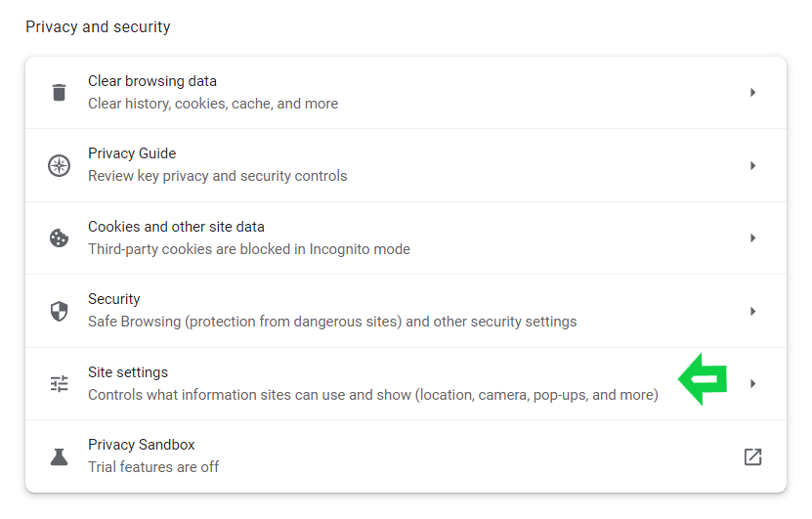812x519 pixels.
Task: Click the Security title text
Action: coord(114,299)
